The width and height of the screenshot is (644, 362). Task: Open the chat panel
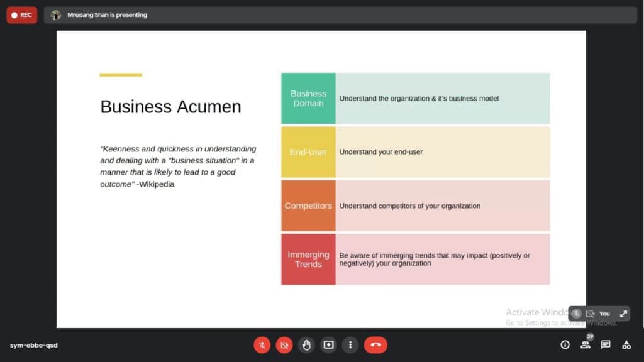(x=605, y=344)
